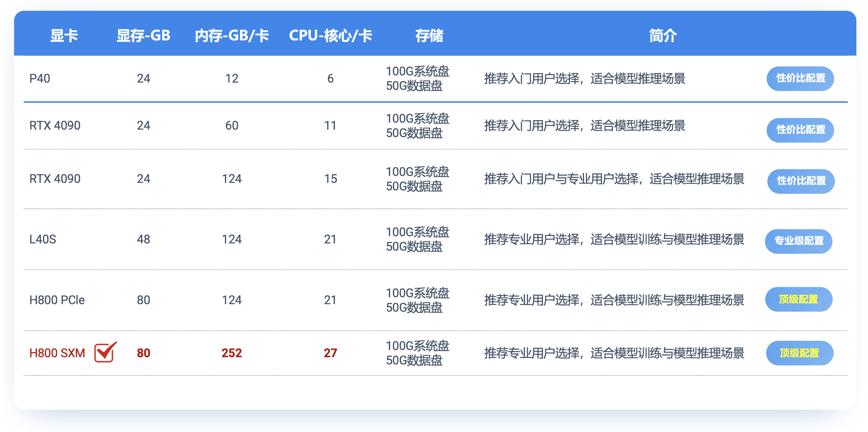
Task: Click the red checkmark beside H800 SXM
Action: [x=106, y=352]
